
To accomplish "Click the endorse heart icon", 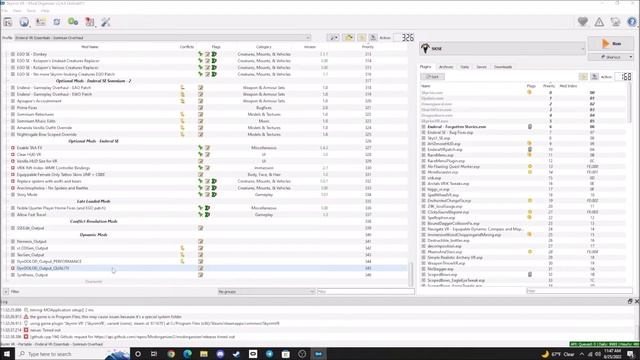I will pyautogui.click(x=582, y=22).
